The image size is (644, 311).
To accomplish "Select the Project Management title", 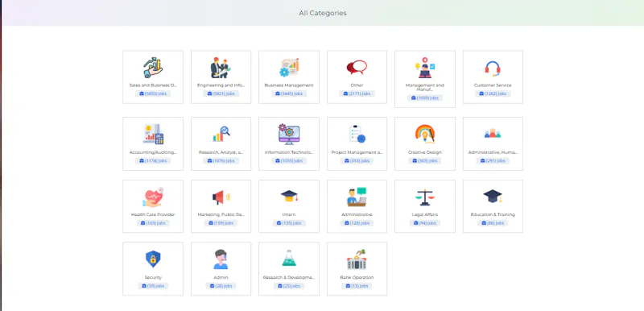I will pyautogui.click(x=357, y=152).
